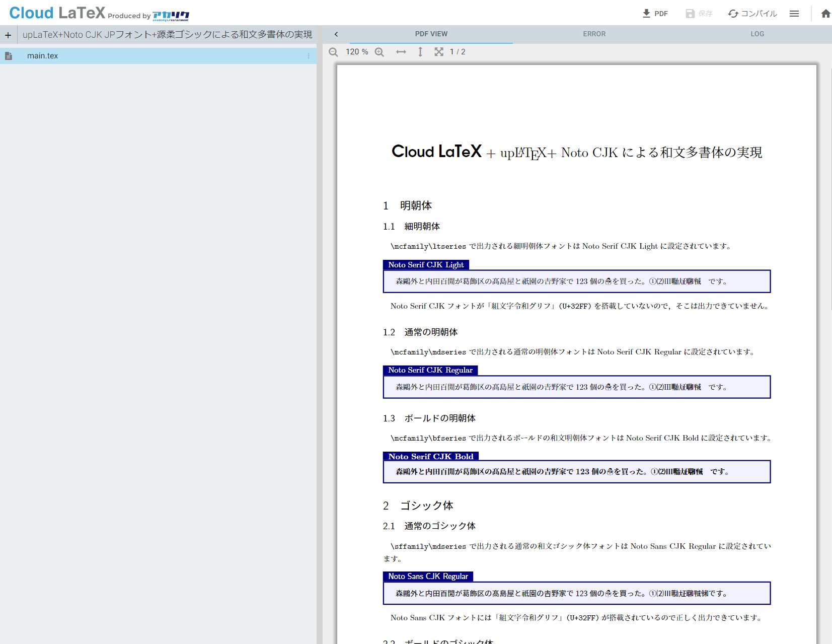832x644 pixels.
Task: Click the PDF document title heading
Action: click(x=577, y=152)
